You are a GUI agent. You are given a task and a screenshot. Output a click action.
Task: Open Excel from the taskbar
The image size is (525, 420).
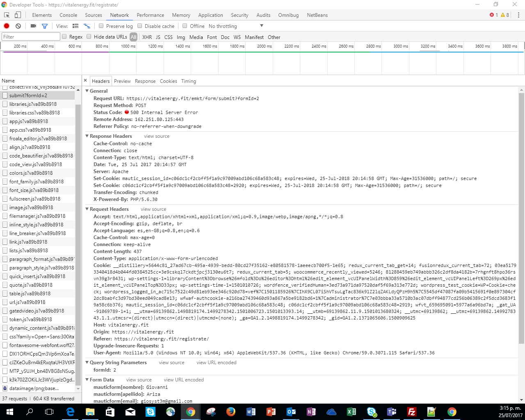click(352, 412)
